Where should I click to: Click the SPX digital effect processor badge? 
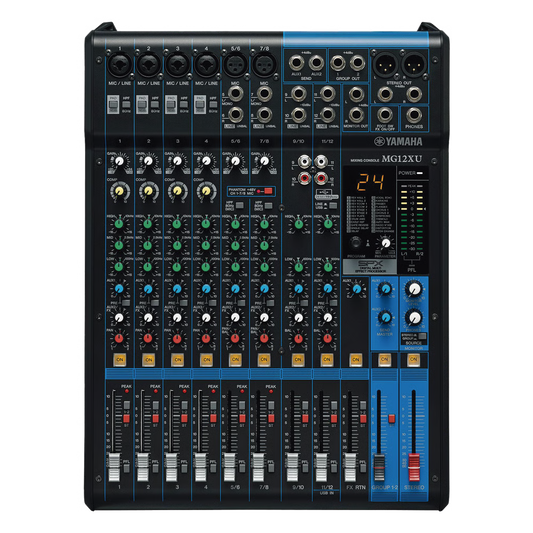[x=370, y=267]
